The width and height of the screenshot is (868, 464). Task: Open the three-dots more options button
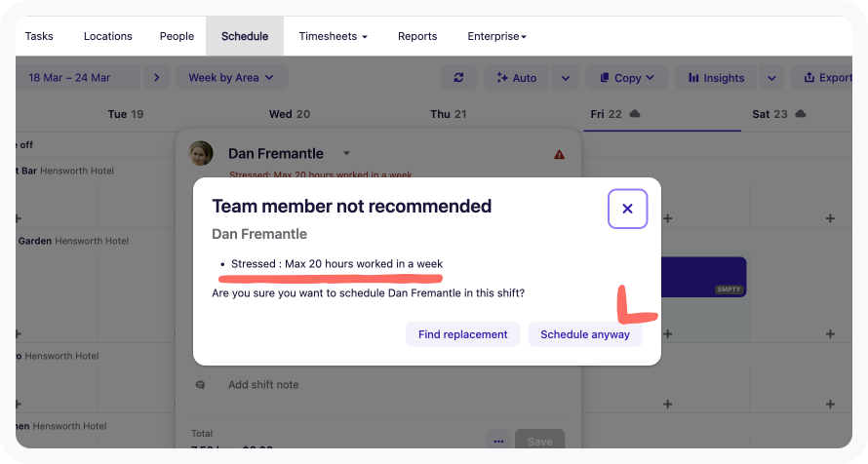[498, 441]
